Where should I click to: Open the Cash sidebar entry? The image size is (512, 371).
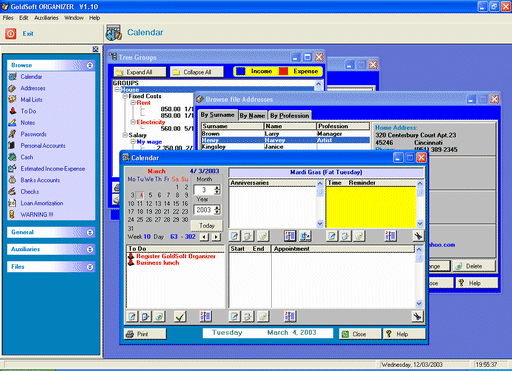27,157
